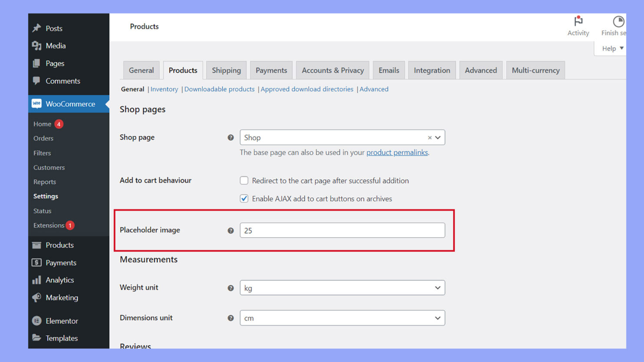Open the Inventory subsection link
644x362 pixels.
click(x=164, y=89)
